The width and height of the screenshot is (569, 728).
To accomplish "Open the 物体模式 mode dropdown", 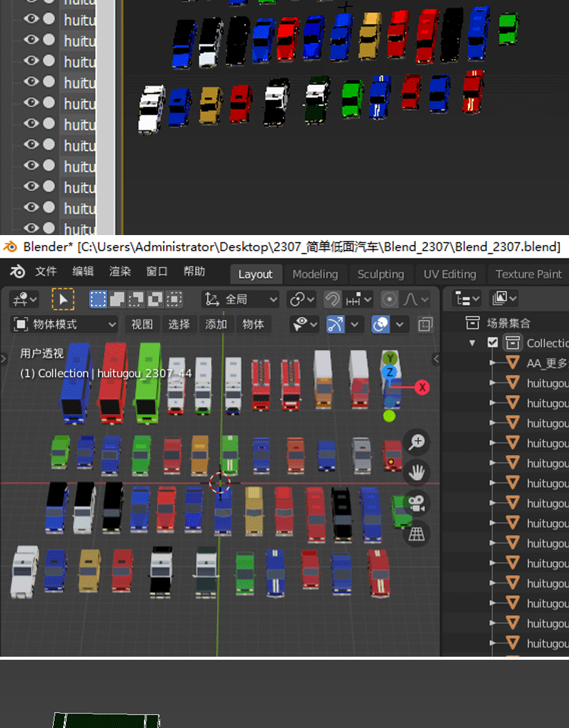I will point(65,325).
